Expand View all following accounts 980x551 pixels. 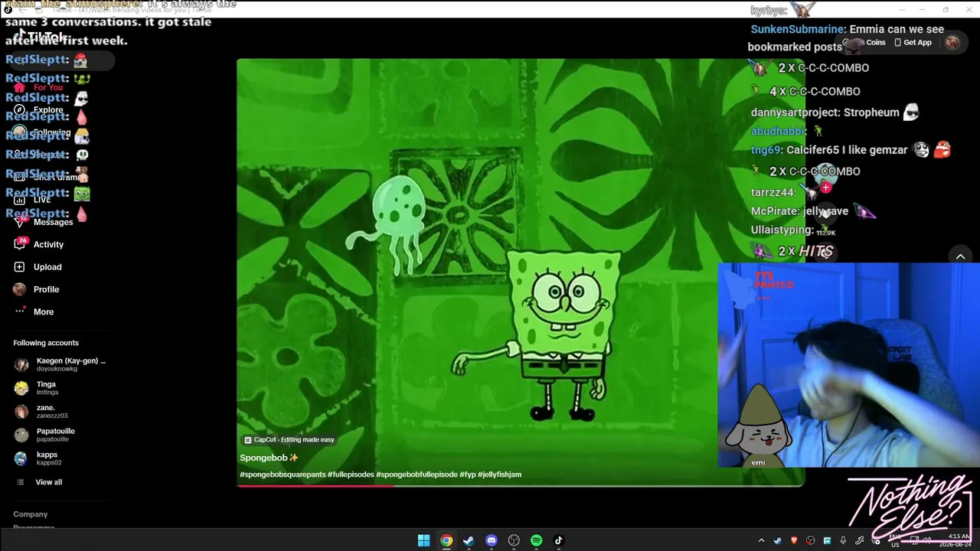(48, 482)
